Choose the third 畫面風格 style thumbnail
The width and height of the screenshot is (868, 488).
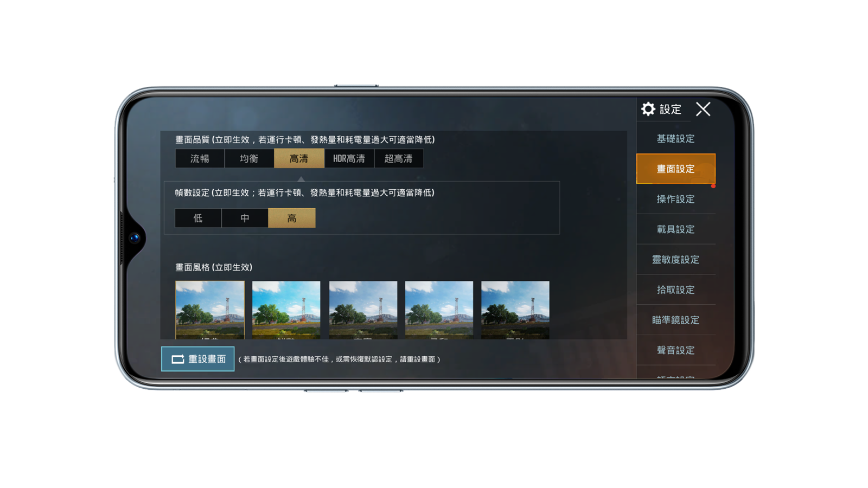click(x=363, y=310)
